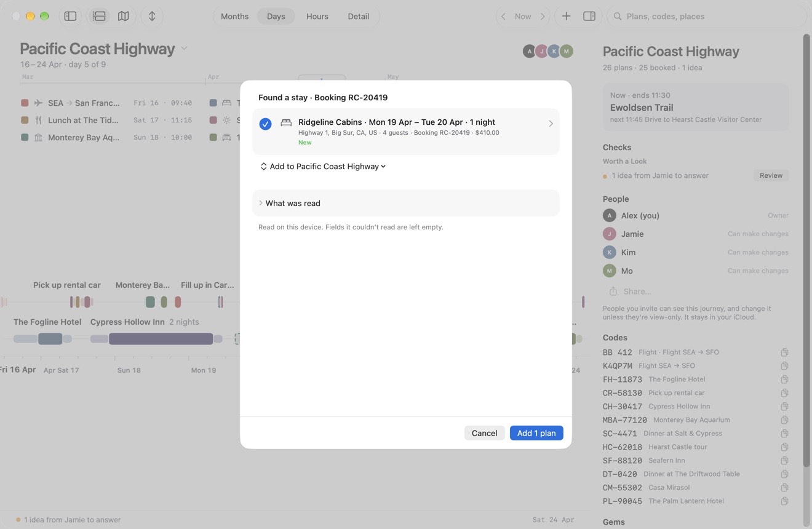
Task: Click Add 1 plan button
Action: (536, 433)
